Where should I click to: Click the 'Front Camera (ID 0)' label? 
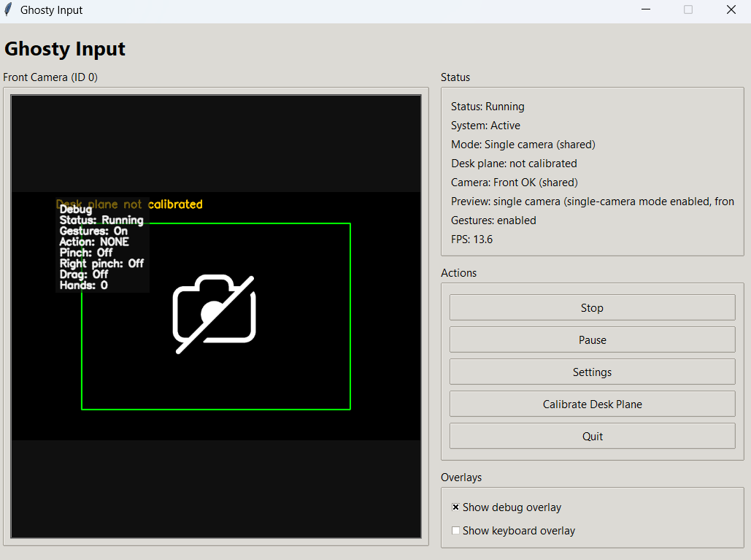pyautogui.click(x=50, y=77)
